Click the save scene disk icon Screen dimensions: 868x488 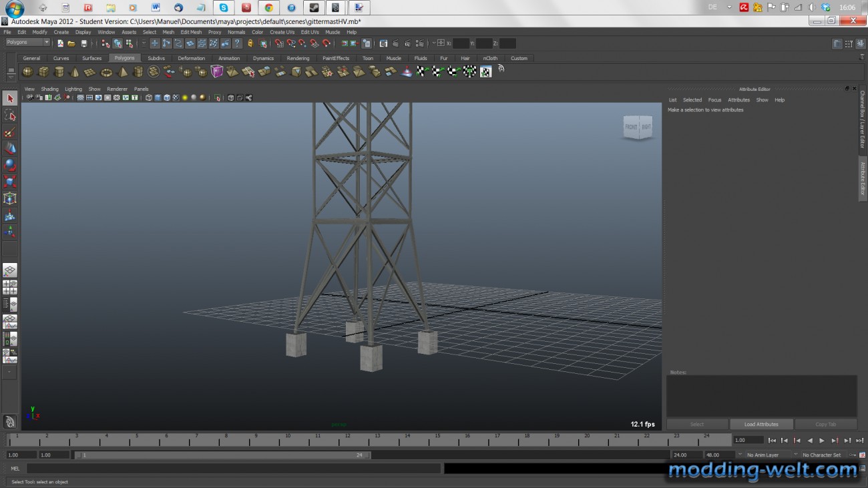click(83, 43)
